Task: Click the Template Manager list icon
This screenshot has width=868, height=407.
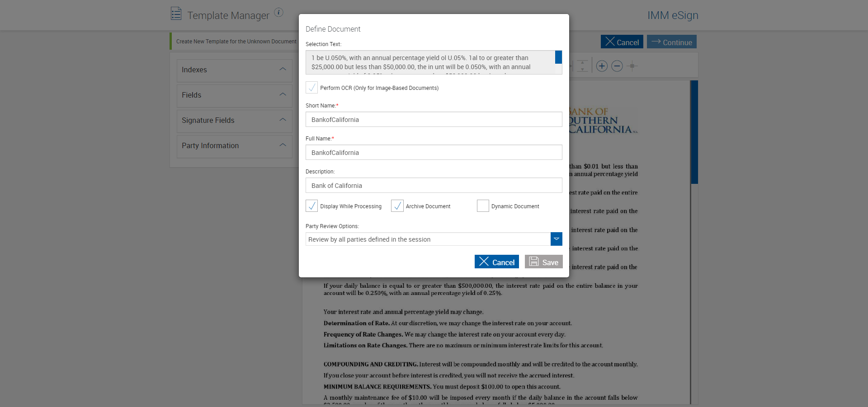Action: (176, 14)
